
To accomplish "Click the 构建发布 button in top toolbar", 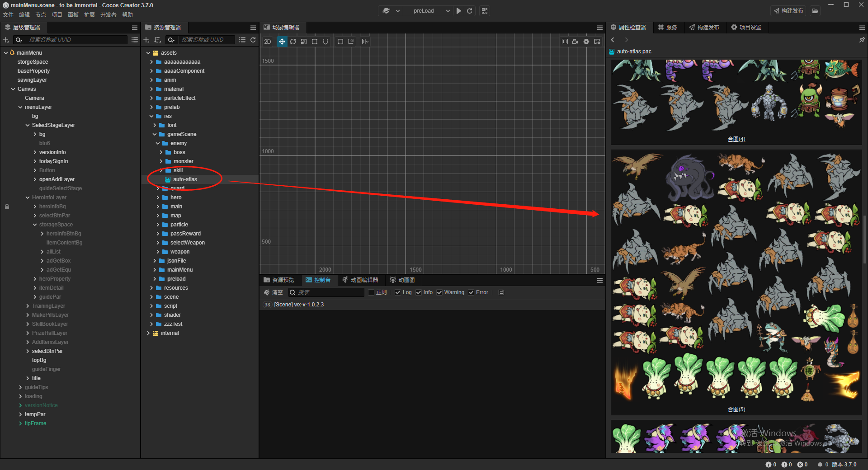I will (x=788, y=11).
